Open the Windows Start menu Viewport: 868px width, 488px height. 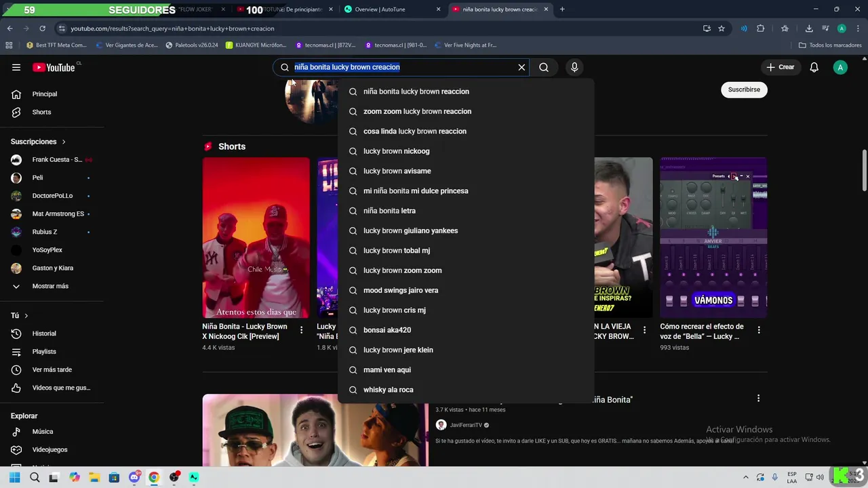pyautogui.click(x=14, y=477)
